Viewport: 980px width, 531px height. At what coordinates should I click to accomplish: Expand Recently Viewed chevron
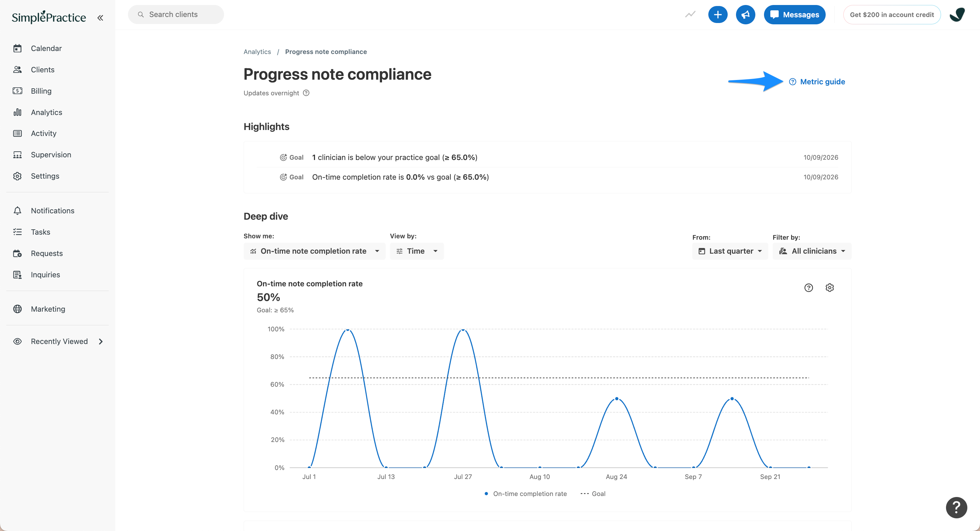tap(101, 341)
